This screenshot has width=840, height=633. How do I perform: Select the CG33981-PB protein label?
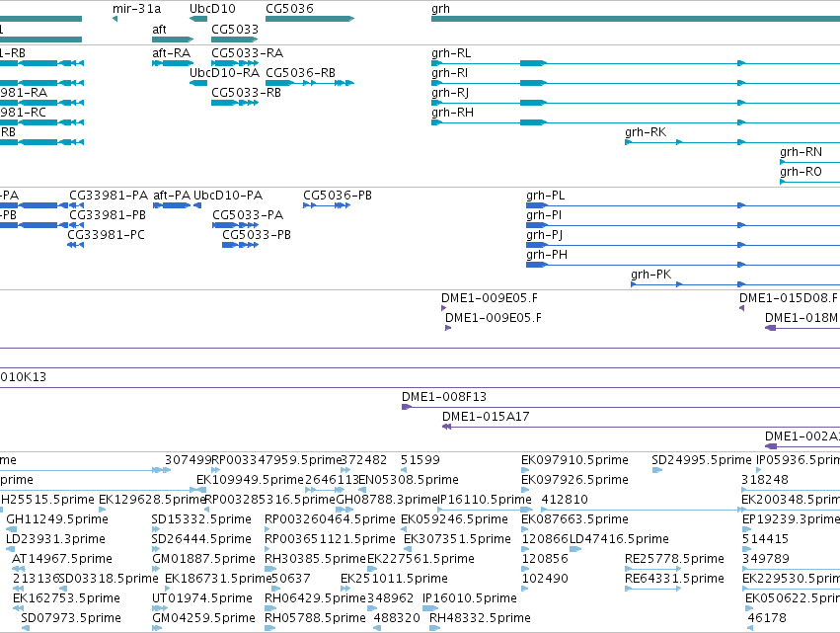[x=108, y=215]
